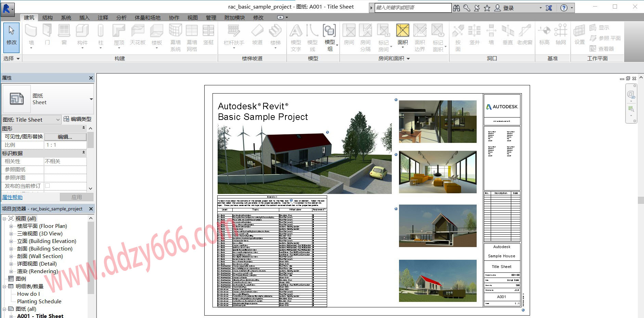Select the 栏杆扶手 (Railing) tool
This screenshot has width=644, height=318.
tap(234, 36)
